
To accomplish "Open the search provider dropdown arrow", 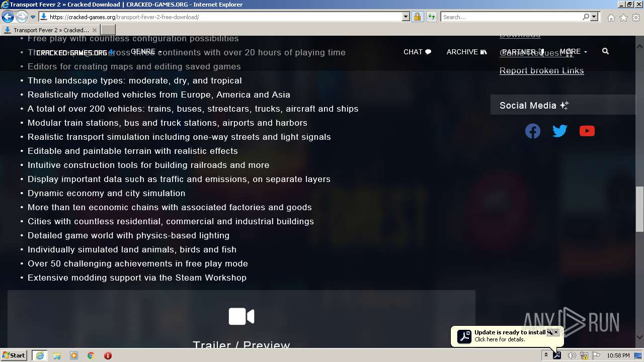I will 594,17.
